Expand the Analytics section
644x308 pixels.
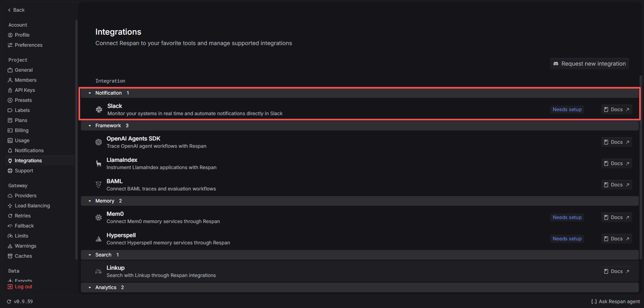tap(90, 287)
